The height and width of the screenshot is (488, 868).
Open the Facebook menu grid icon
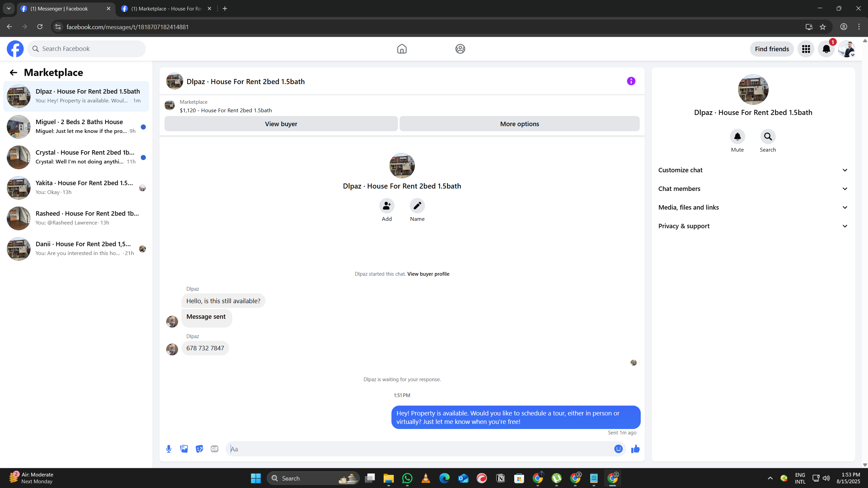[x=806, y=49]
